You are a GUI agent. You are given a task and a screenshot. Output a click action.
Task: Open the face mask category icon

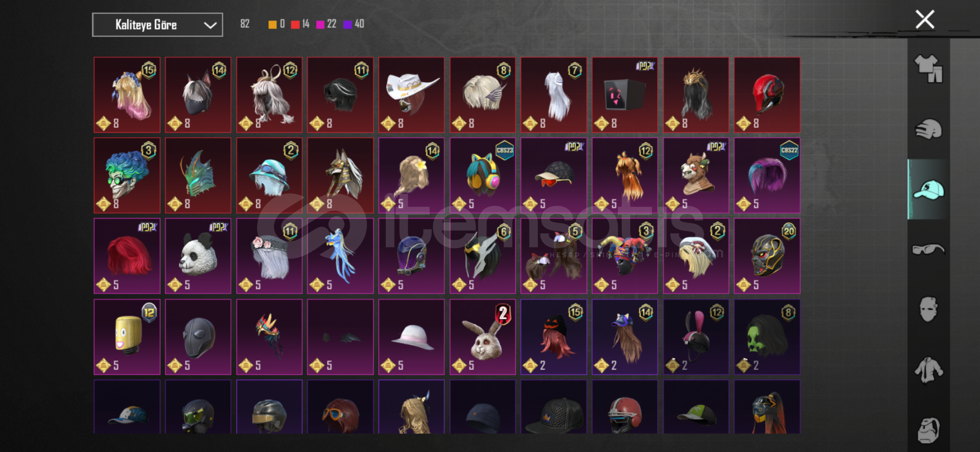coord(928,309)
